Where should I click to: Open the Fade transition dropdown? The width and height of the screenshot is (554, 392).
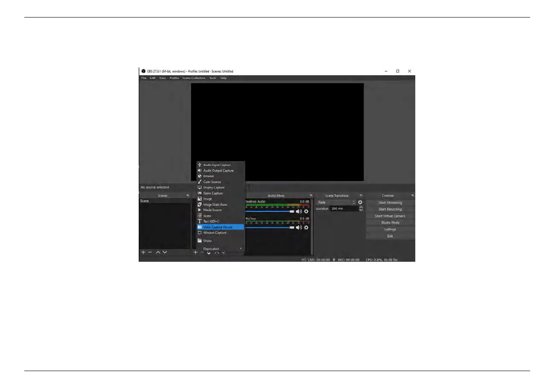click(x=336, y=202)
